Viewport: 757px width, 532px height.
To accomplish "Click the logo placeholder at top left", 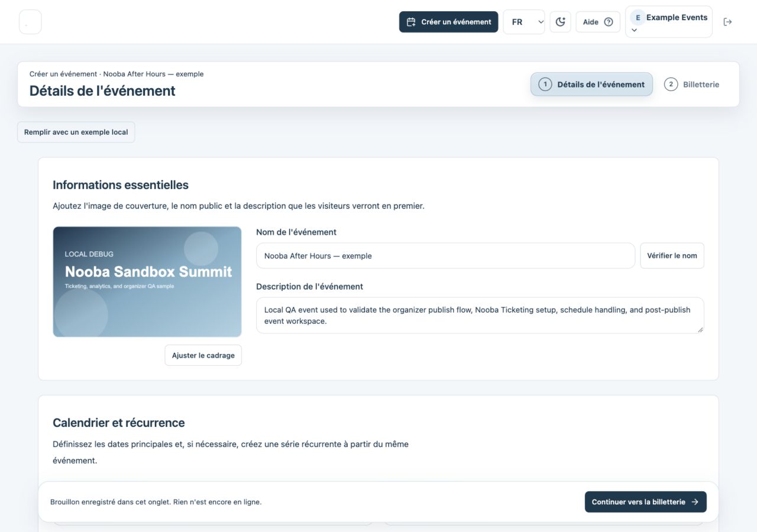I will 30,22.
